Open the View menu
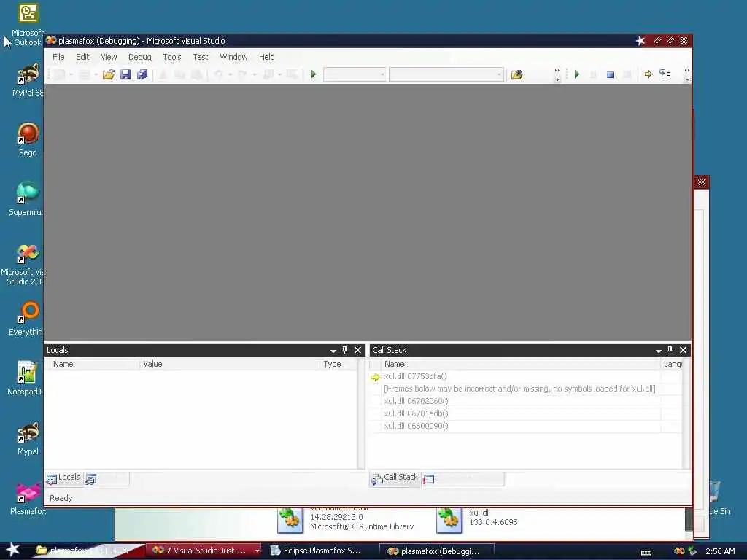Screen dimensions: 747x560 (109, 57)
